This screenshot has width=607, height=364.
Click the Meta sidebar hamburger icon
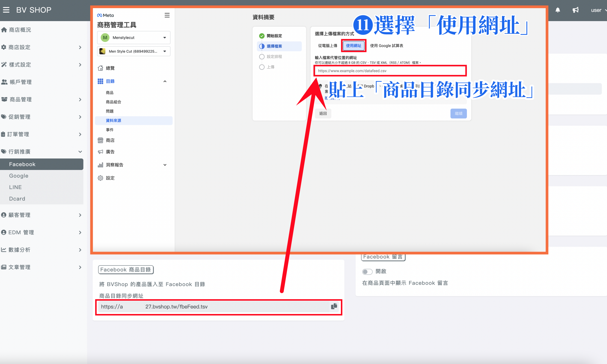coord(167,15)
